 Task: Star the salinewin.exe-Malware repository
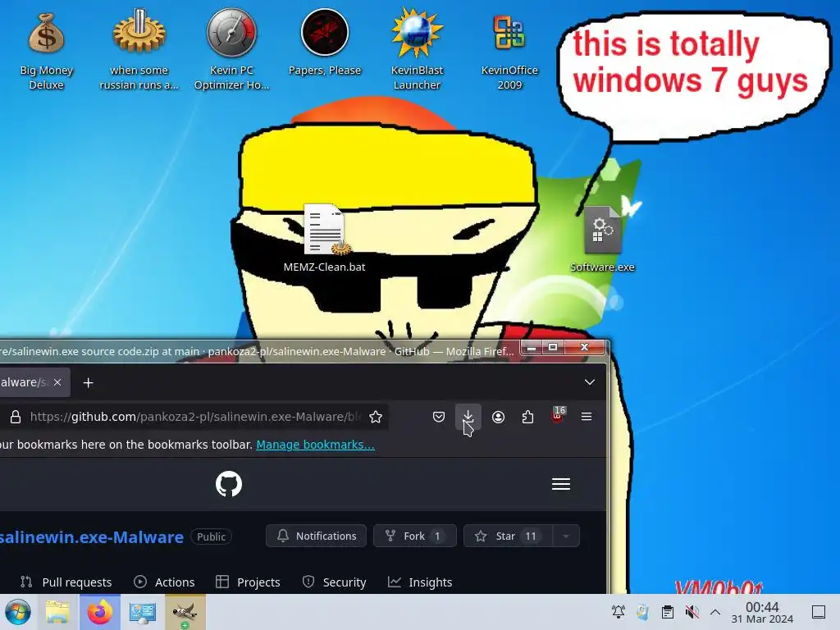point(508,536)
